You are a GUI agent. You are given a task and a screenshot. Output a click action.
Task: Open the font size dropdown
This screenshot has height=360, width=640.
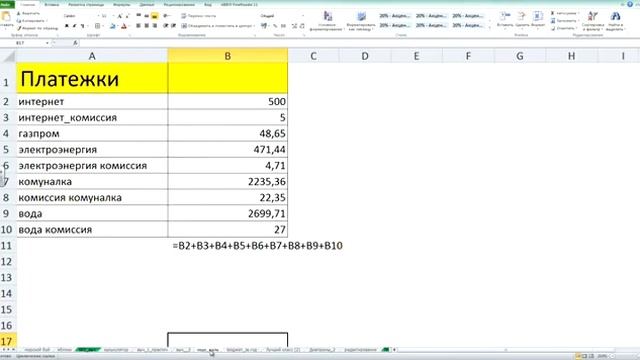[112, 16]
